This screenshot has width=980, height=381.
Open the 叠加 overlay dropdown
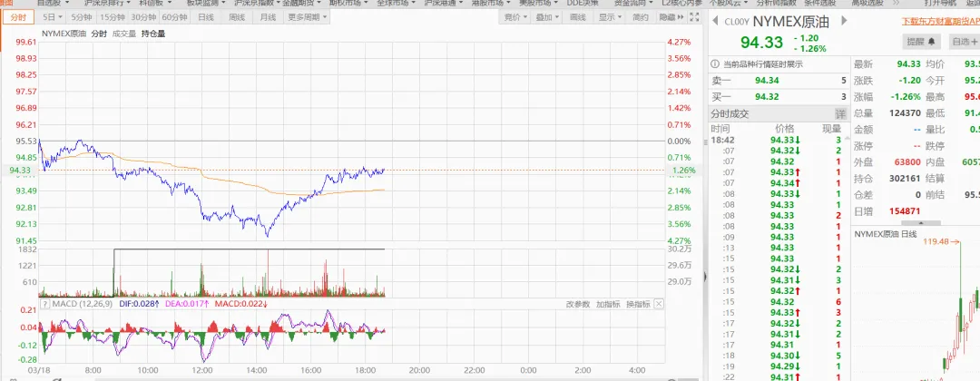coord(547,17)
